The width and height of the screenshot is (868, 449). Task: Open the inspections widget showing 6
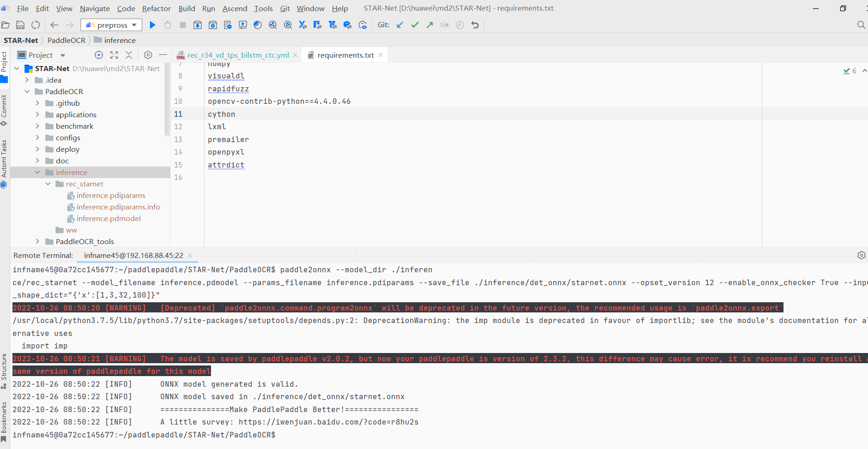coord(850,71)
